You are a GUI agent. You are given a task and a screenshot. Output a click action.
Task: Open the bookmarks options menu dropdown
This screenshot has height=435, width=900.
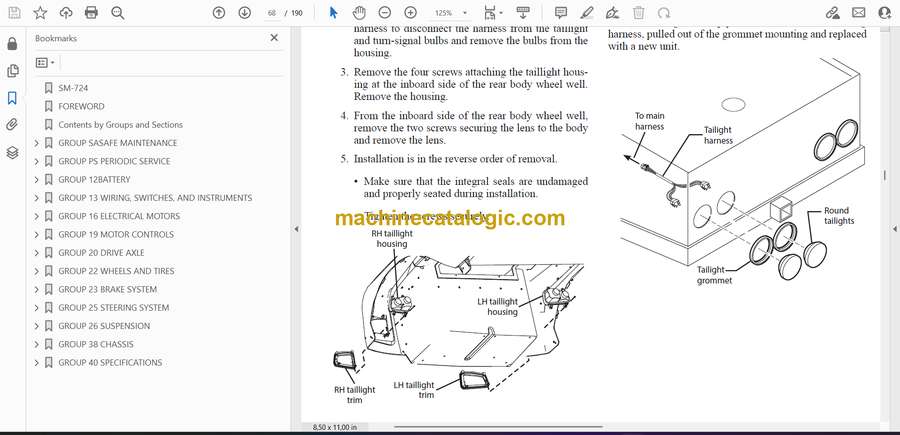45,63
